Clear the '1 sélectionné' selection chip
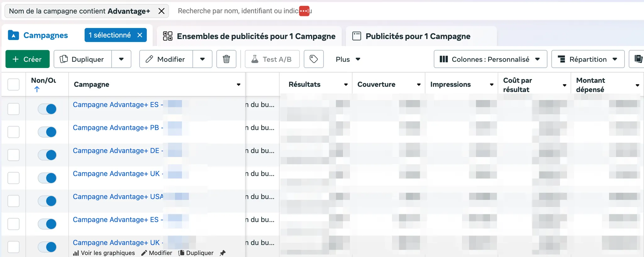This screenshot has height=257, width=644. pos(140,35)
